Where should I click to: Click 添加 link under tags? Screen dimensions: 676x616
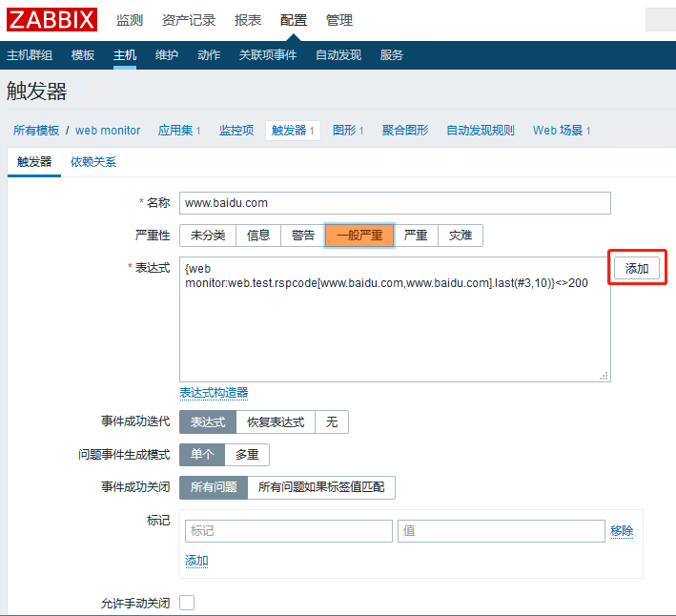(x=196, y=561)
